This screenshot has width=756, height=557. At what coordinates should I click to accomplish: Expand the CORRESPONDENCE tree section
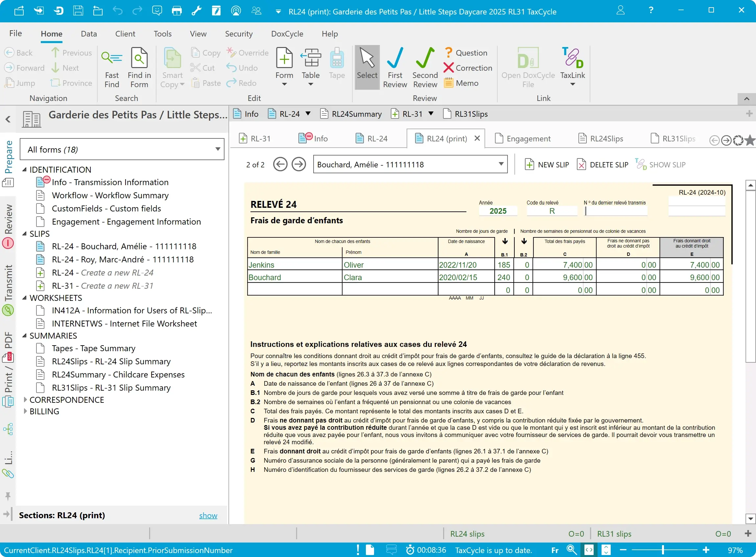(x=25, y=400)
